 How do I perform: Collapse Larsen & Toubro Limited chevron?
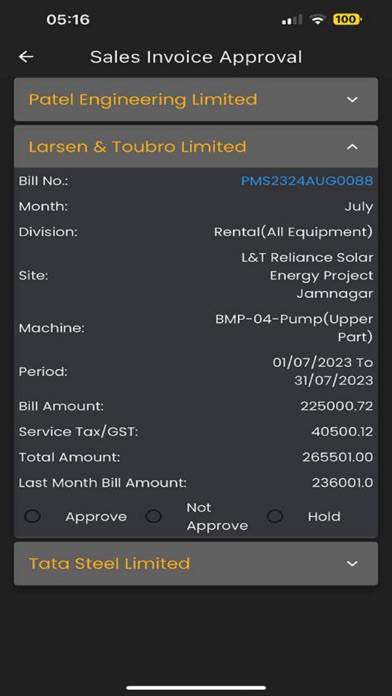tap(352, 146)
